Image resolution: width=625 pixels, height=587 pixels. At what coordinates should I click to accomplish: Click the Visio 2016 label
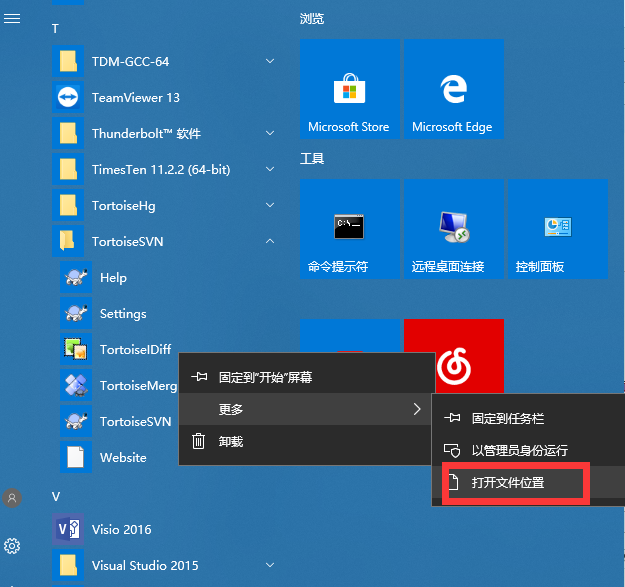click(x=122, y=530)
